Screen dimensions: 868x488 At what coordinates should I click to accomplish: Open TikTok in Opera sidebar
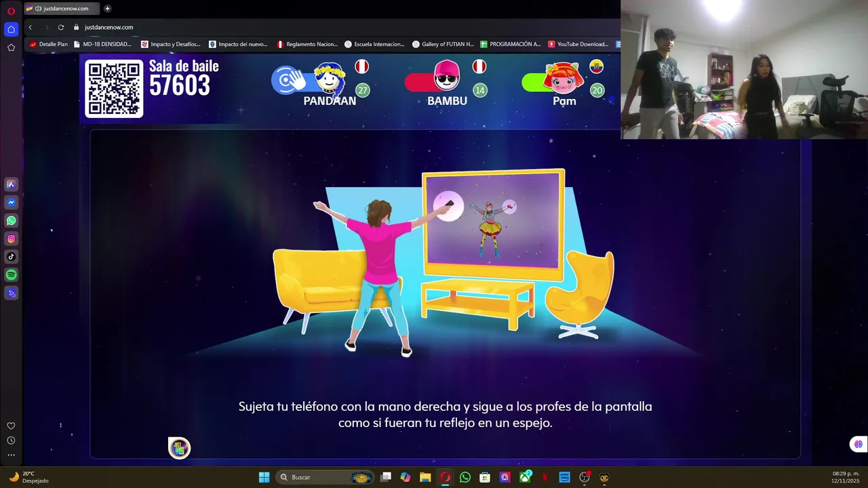[x=11, y=257]
